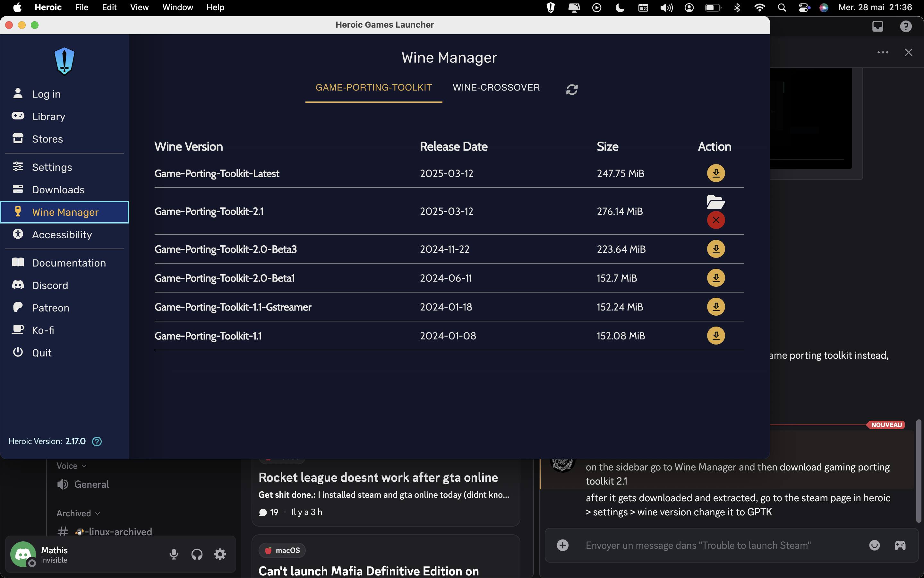
Task: Open battery status in menu bar
Action: click(713, 8)
